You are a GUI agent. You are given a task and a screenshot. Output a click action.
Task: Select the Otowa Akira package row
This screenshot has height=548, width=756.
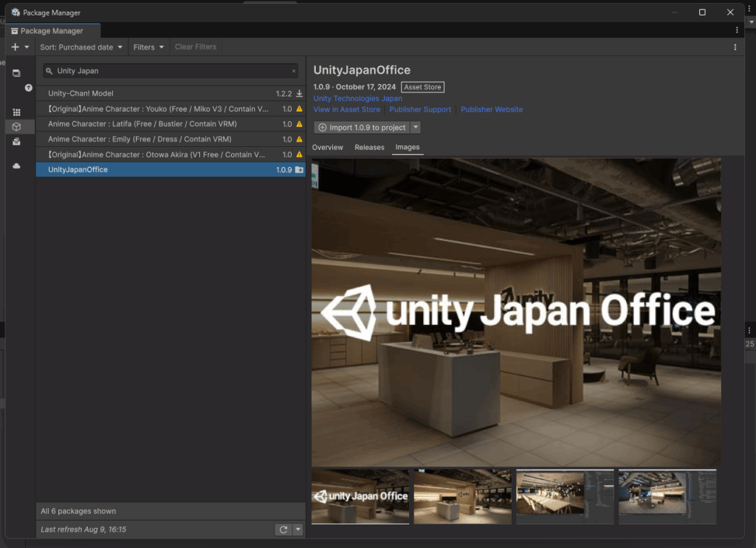[x=171, y=154]
